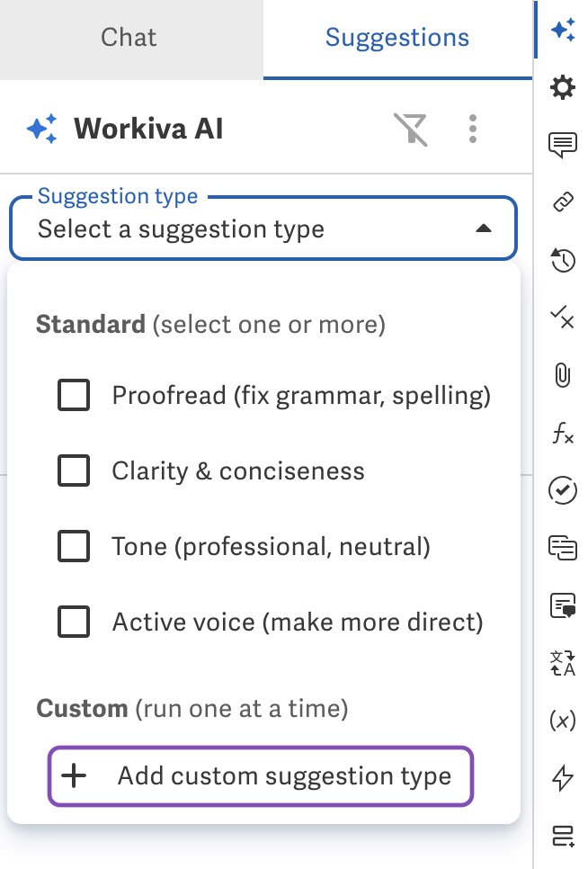The height and width of the screenshot is (869, 588).
Task: Open the check and cross review icon
Action: coord(563,318)
